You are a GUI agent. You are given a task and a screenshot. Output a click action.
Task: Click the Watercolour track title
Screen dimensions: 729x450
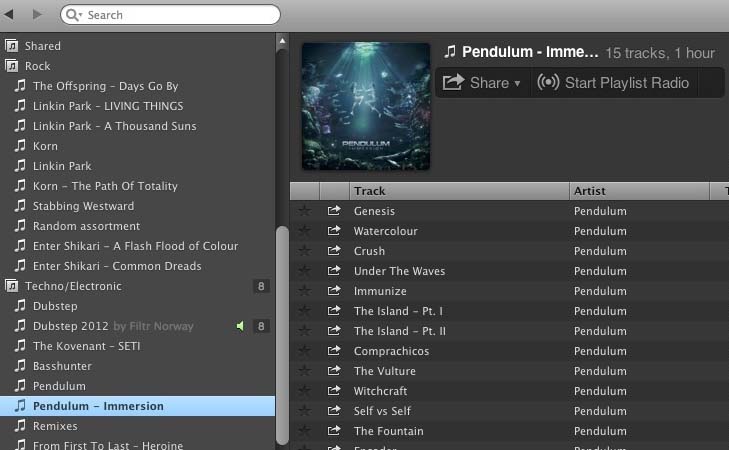click(x=385, y=231)
